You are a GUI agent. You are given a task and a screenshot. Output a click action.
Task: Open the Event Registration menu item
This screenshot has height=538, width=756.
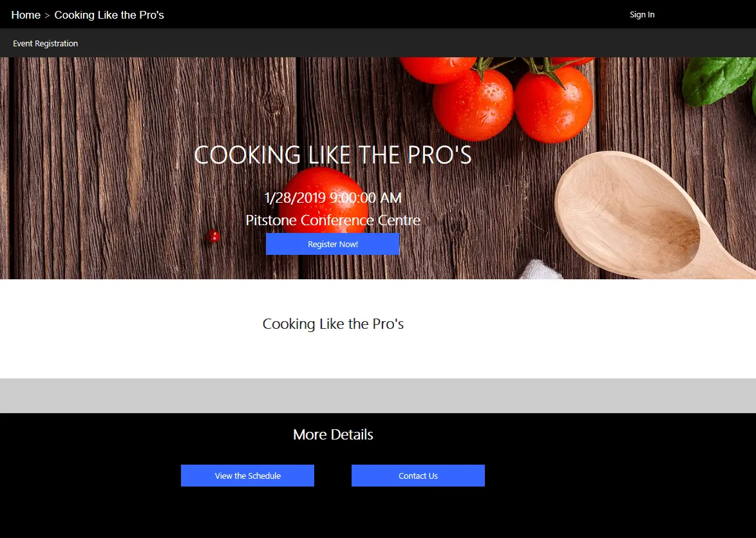45,43
